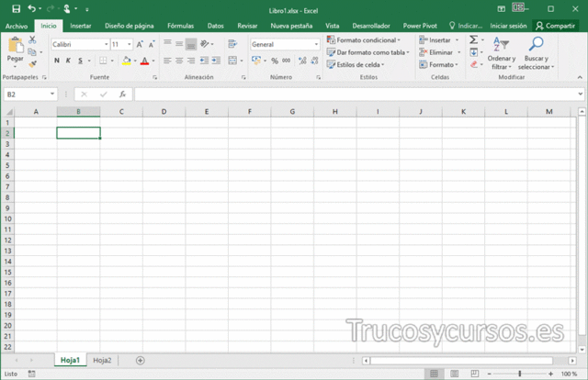The height and width of the screenshot is (380, 588).
Task: Expand Estilos de celda menu
Action: 356,65
